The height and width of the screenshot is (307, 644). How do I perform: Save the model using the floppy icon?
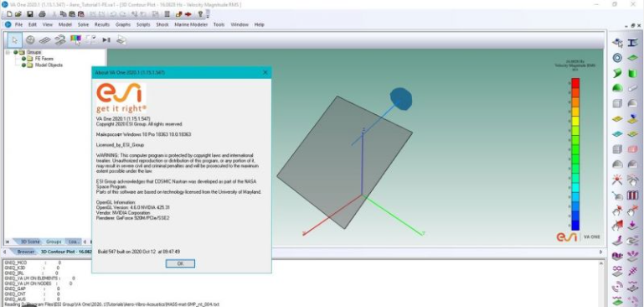tap(30, 14)
